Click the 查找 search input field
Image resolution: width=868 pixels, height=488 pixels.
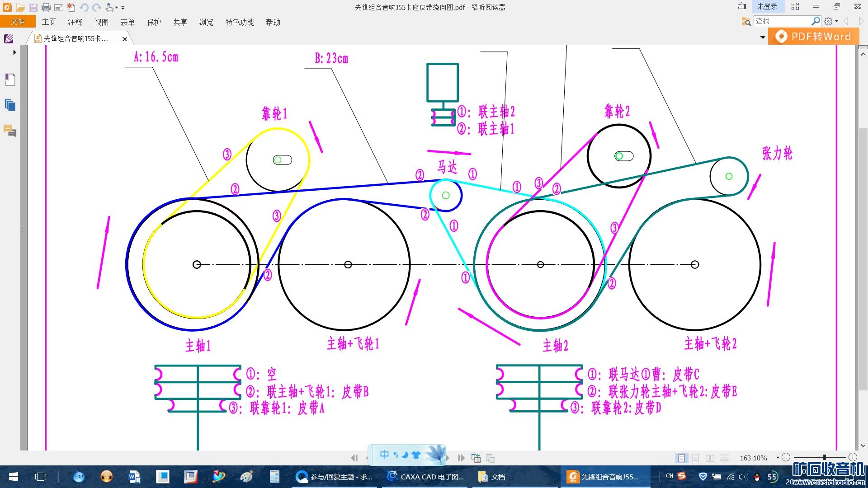point(782,21)
